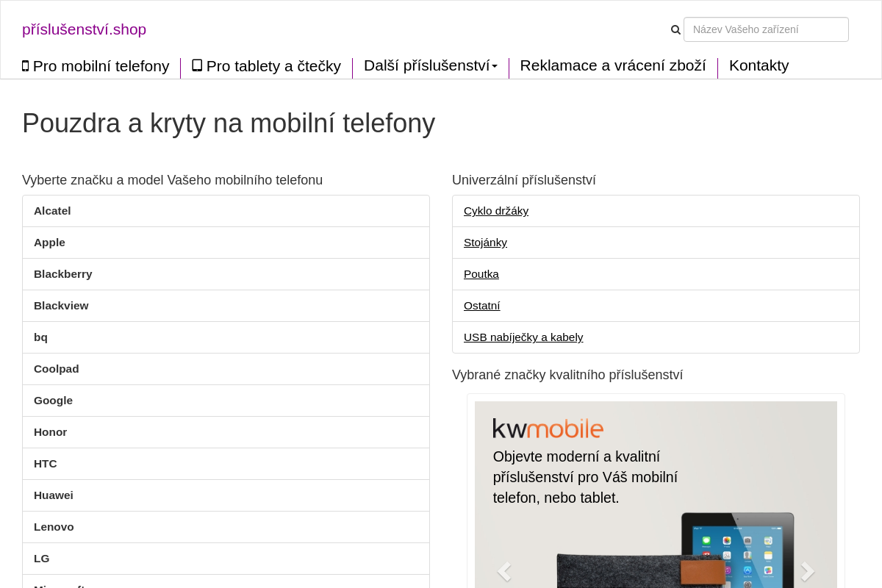Open the USB nabíječky a kabely link
The width and height of the screenshot is (882, 588).
click(523, 337)
